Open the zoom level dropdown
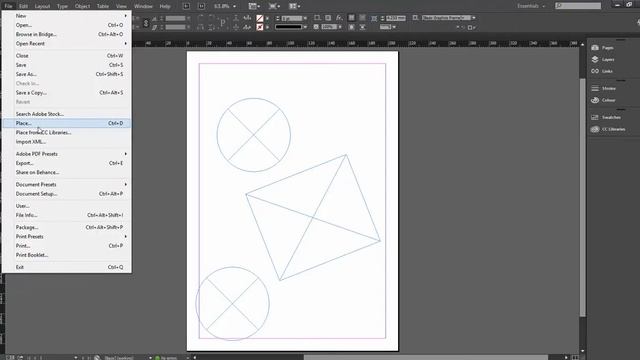The width and height of the screenshot is (640, 360). coord(234,6)
